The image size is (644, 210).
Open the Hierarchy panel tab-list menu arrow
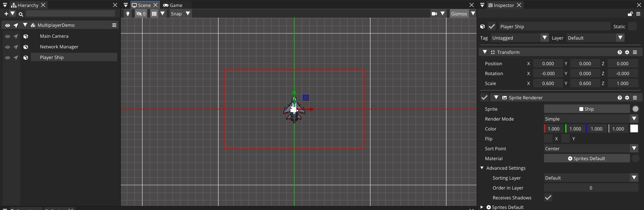click(5, 5)
